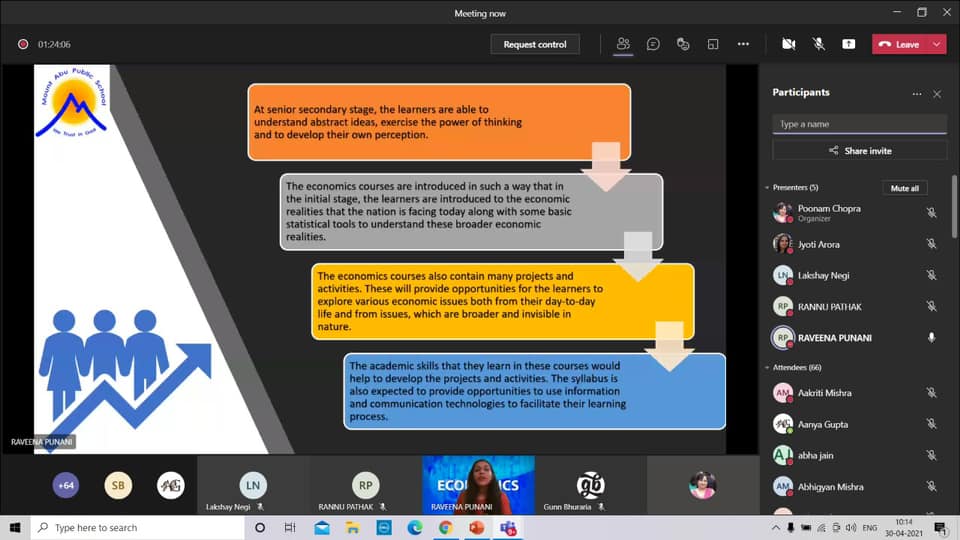Screen dimensions: 960x540
Task: Open the participants panel icon in toolbar
Action: click(623, 44)
